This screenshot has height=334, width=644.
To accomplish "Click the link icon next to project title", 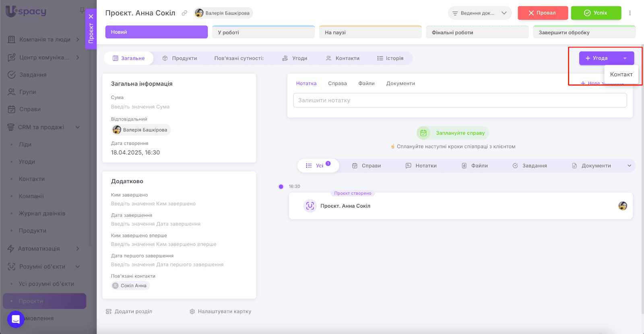I will (184, 13).
